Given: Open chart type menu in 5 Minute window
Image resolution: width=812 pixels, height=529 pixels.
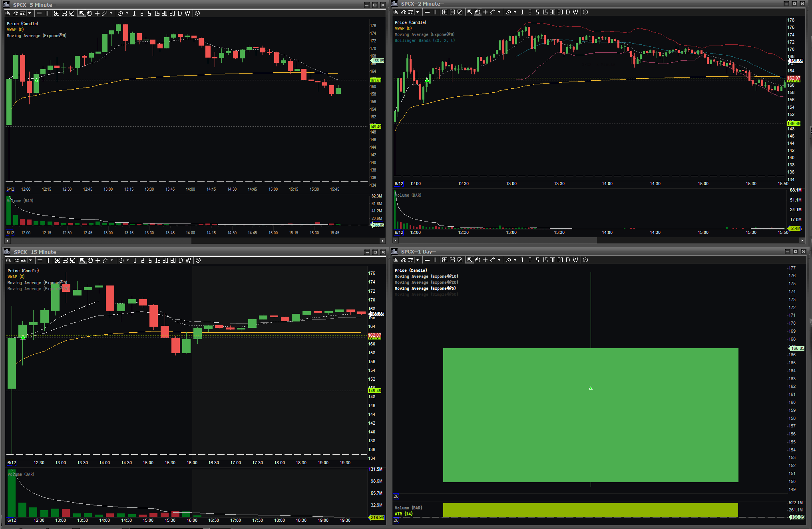Looking at the screenshot, I should tap(8, 13).
